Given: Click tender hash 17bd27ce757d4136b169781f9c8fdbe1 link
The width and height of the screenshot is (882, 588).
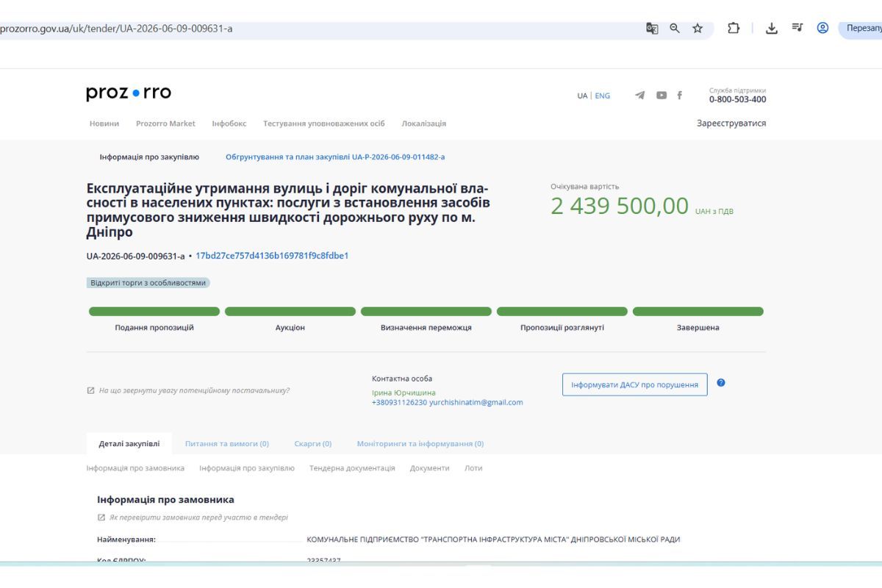Looking at the screenshot, I should [272, 256].
